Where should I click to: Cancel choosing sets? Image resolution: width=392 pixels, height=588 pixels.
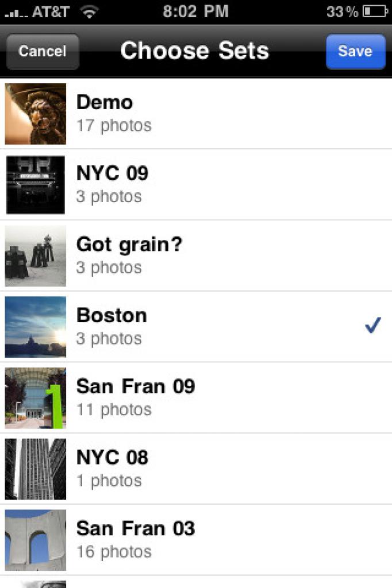(43, 51)
